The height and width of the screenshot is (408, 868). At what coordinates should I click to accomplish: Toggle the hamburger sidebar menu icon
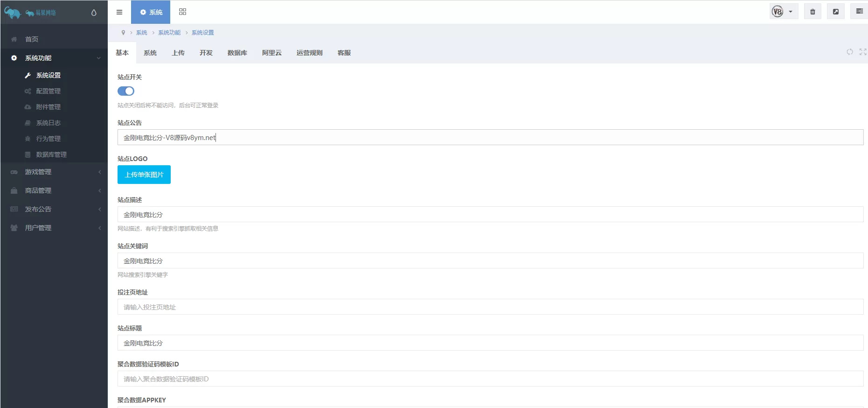[x=119, y=12]
